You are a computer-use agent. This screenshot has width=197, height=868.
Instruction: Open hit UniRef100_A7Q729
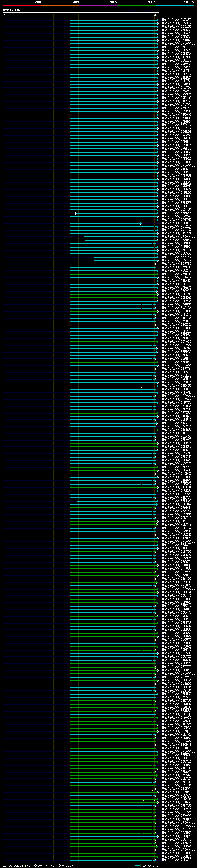(177, 47)
